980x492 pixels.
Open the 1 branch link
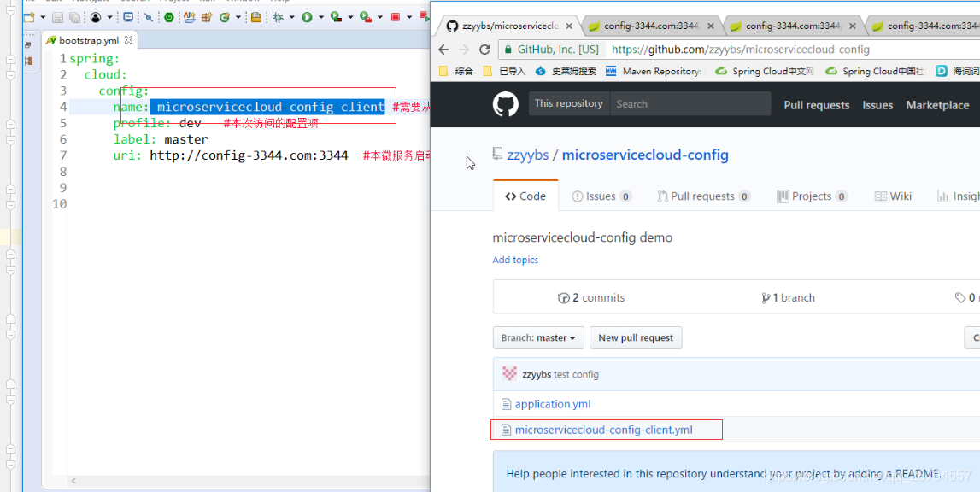(788, 297)
